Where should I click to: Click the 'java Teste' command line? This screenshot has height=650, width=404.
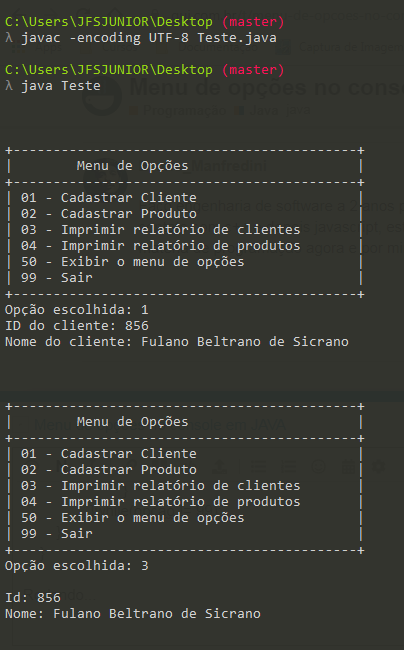point(61,86)
